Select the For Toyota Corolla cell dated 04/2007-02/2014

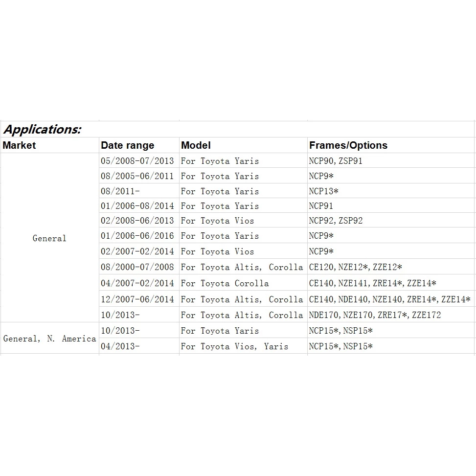(x=243, y=283)
